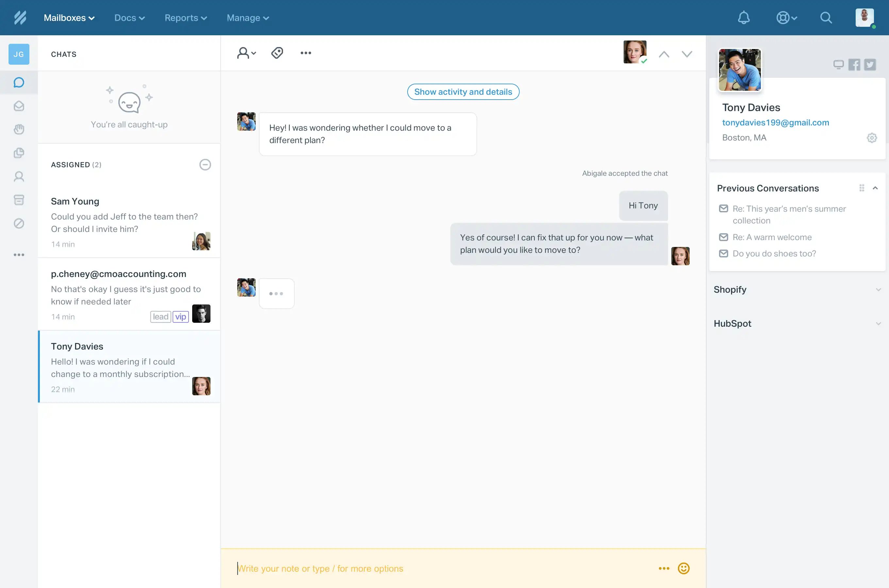Click Show activity and details button

point(463,92)
